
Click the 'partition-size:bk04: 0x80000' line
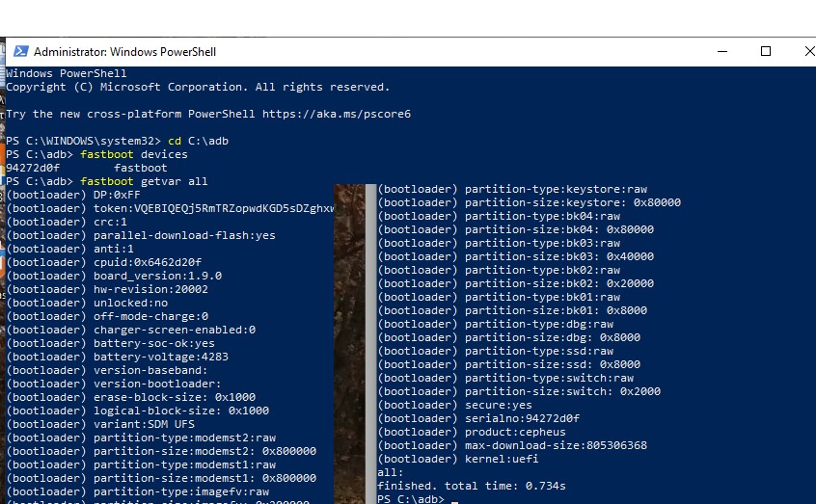tap(516, 230)
